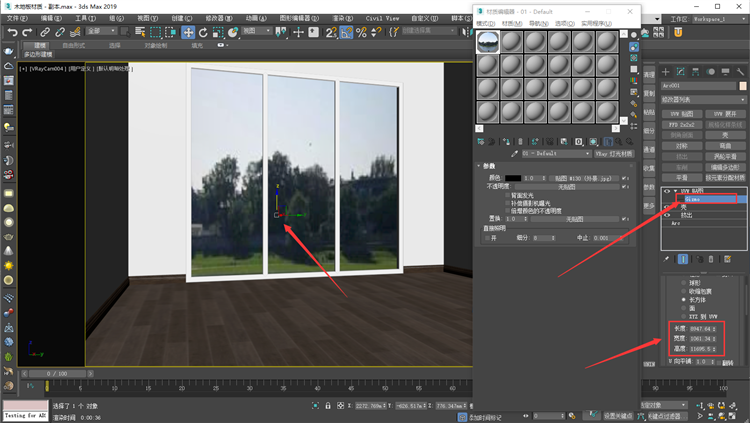Open the 修改器 menu
750x423 pixels.
coord(219,18)
